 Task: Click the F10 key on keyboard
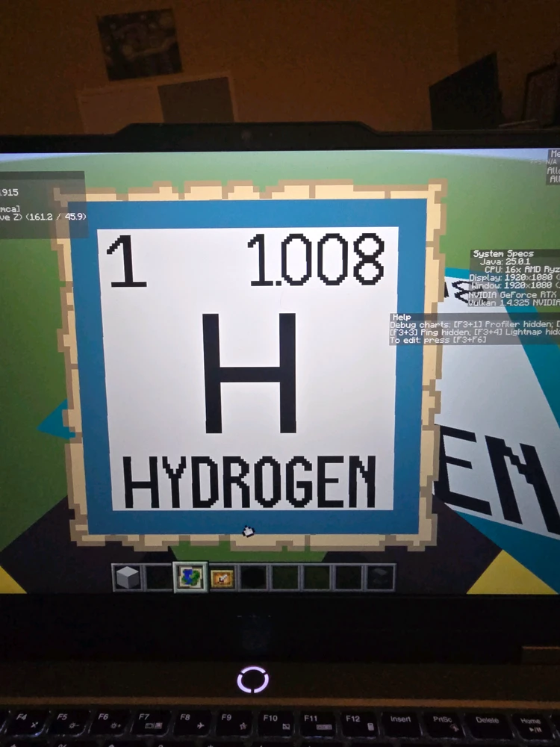point(277,722)
